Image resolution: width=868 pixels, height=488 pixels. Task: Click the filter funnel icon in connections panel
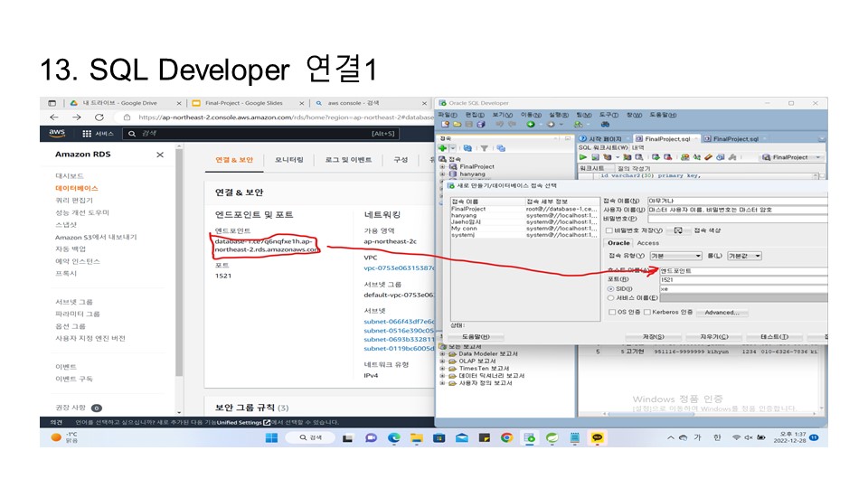point(485,148)
